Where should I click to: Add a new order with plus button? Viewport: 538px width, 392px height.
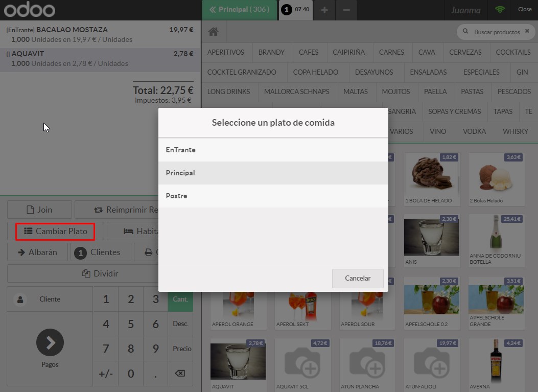(x=324, y=10)
